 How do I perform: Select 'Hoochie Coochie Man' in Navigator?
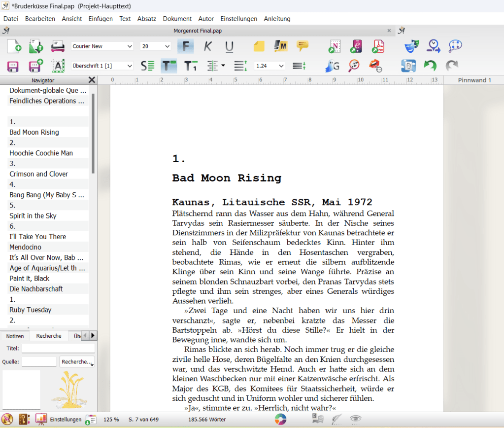(41, 153)
